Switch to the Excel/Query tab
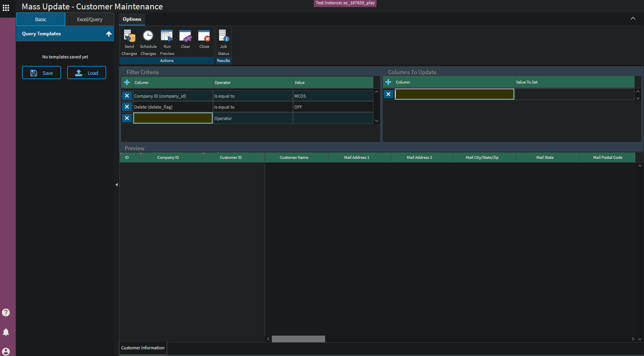The width and height of the screenshot is (644, 356). coord(89,19)
